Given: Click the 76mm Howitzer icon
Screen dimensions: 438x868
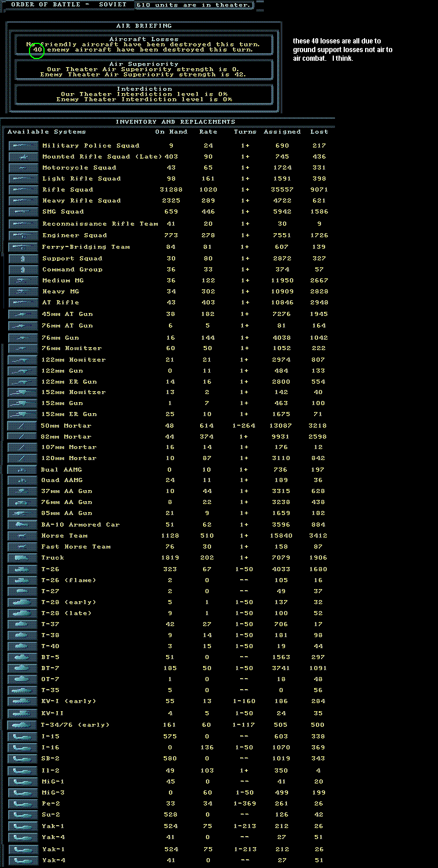Looking at the screenshot, I should (x=24, y=348).
